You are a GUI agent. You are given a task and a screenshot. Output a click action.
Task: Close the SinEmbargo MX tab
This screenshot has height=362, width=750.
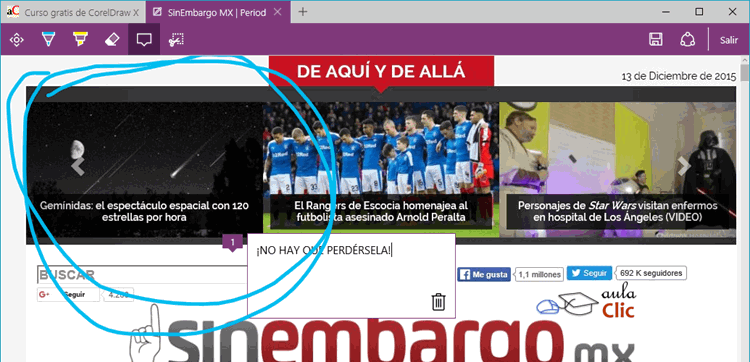(277, 12)
